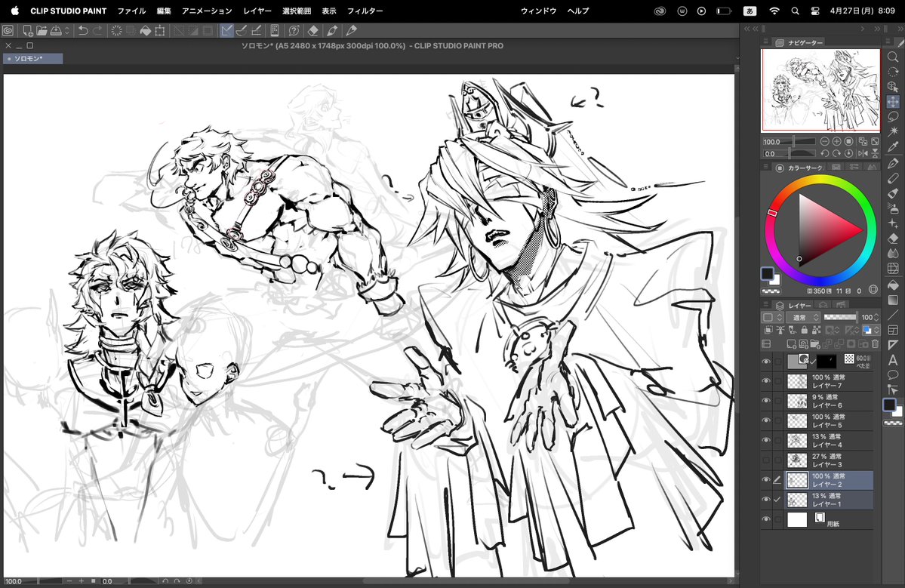Open the フィルター menu

[365, 11]
